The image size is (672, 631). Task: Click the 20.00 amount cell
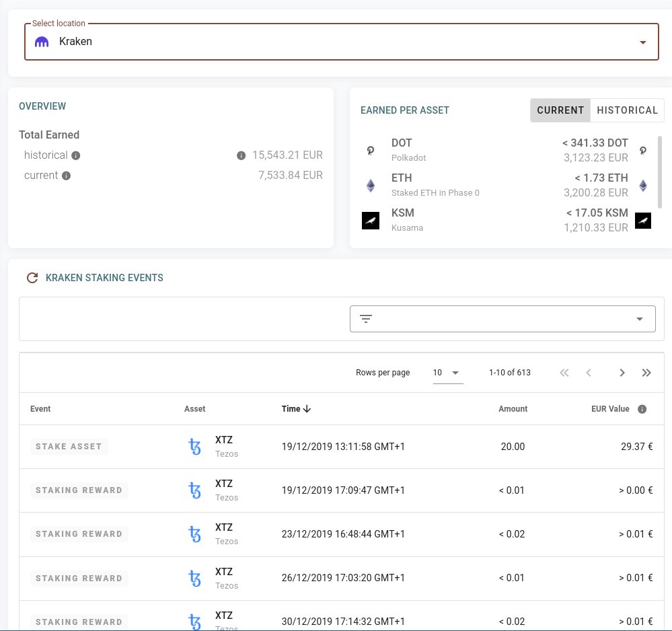coord(513,447)
